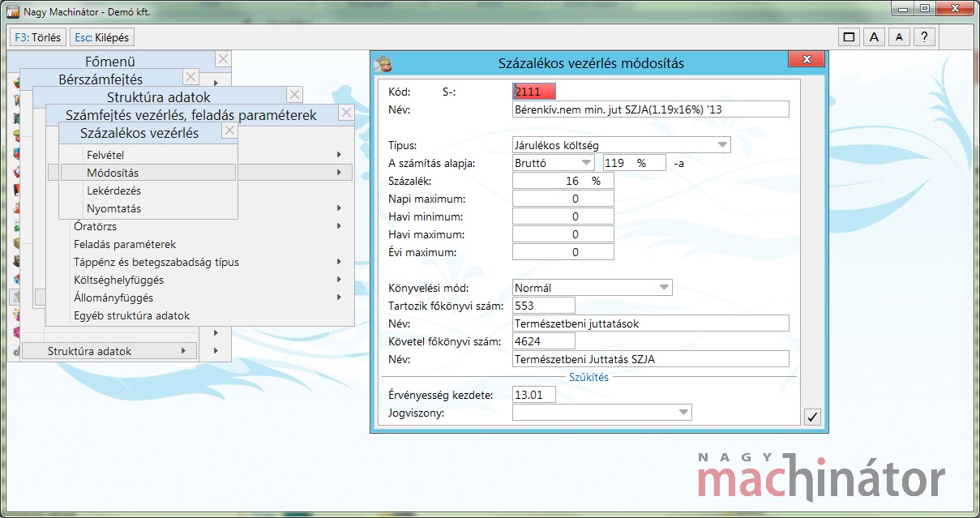Click the Név field with Bérenkív.nem min. jut SZJA
The height and width of the screenshot is (518, 980).
[x=650, y=109]
